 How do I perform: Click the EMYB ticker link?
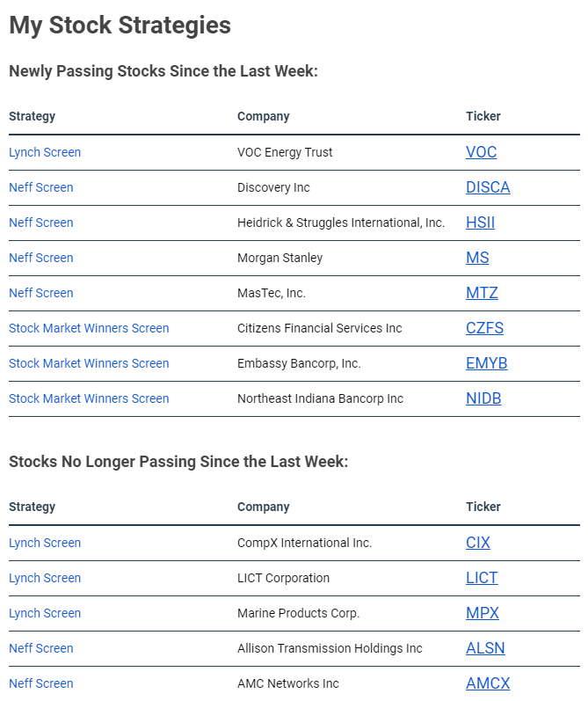pos(487,363)
